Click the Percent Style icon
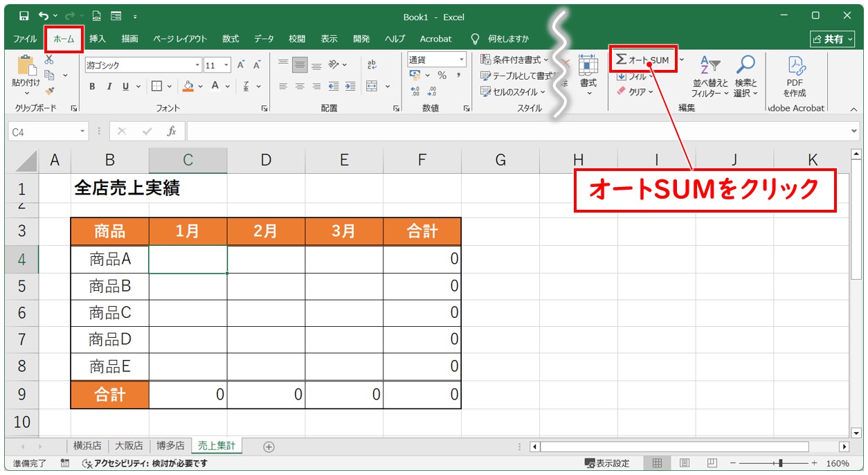The image size is (868, 475). coord(442,75)
